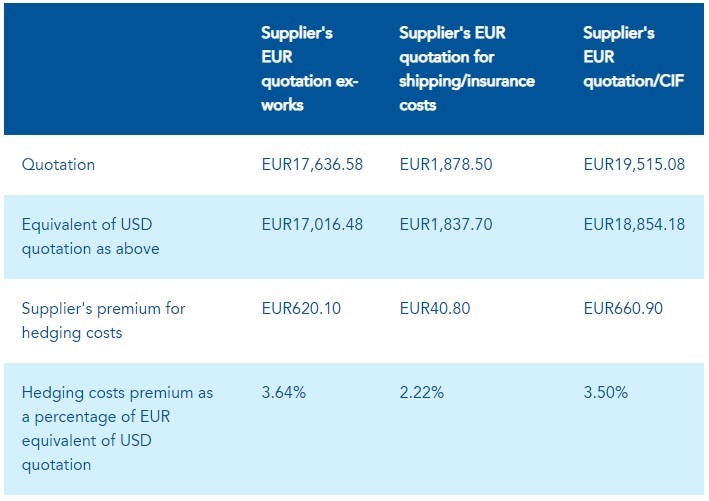Select "Supplier's premium for hedging costs" row label
The height and width of the screenshot is (501, 709).
103,320
